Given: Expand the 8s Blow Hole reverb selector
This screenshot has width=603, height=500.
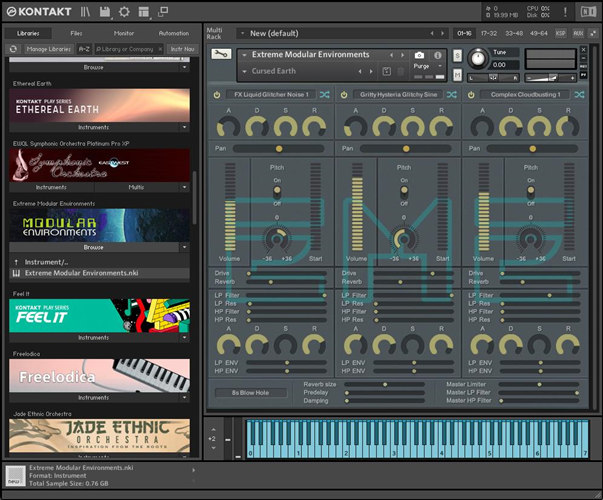Looking at the screenshot, I should pyautogui.click(x=250, y=393).
